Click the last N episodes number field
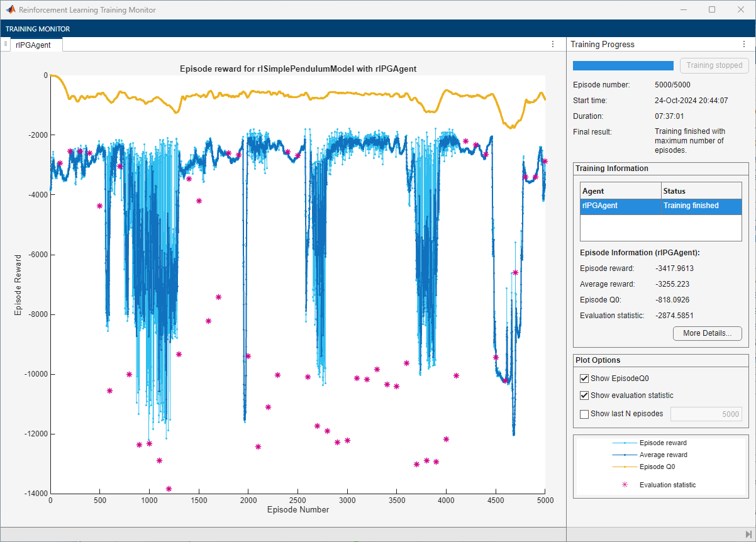Viewport: 756px width, 542px height. 706,414
